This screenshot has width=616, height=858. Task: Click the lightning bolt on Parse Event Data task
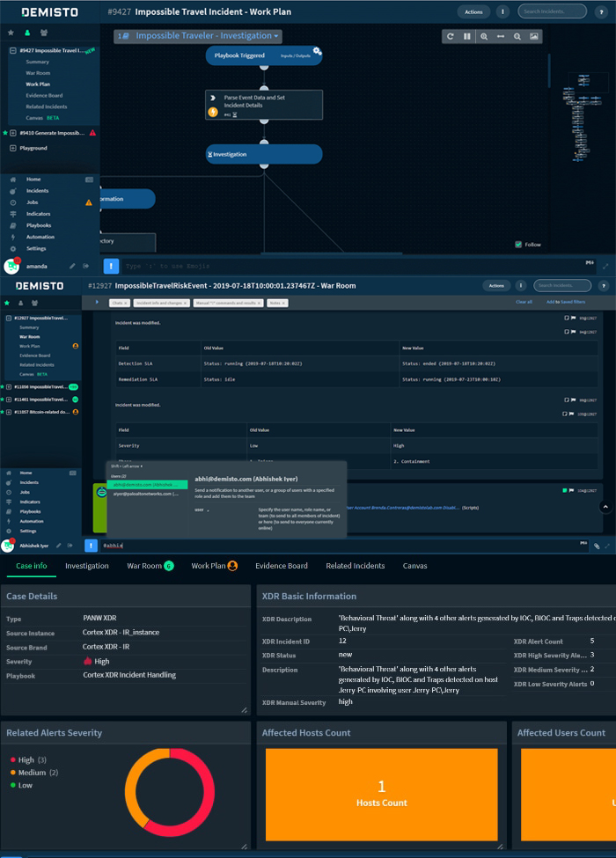tap(213, 112)
